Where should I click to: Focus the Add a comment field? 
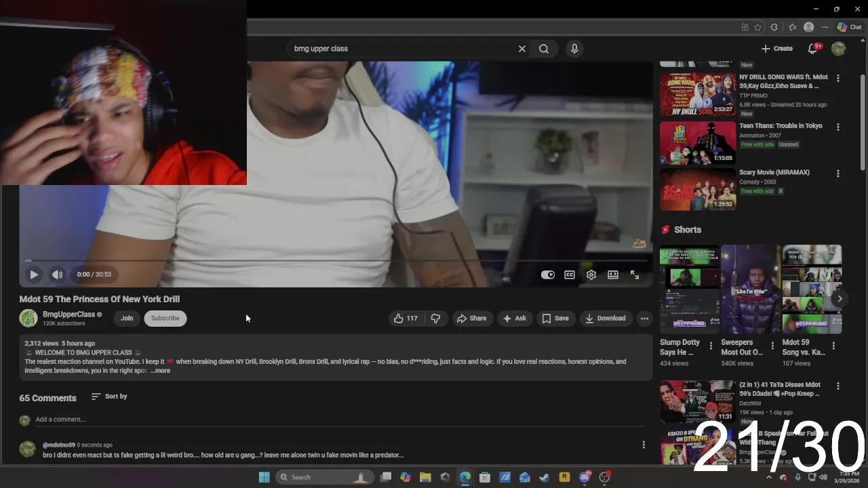340,420
